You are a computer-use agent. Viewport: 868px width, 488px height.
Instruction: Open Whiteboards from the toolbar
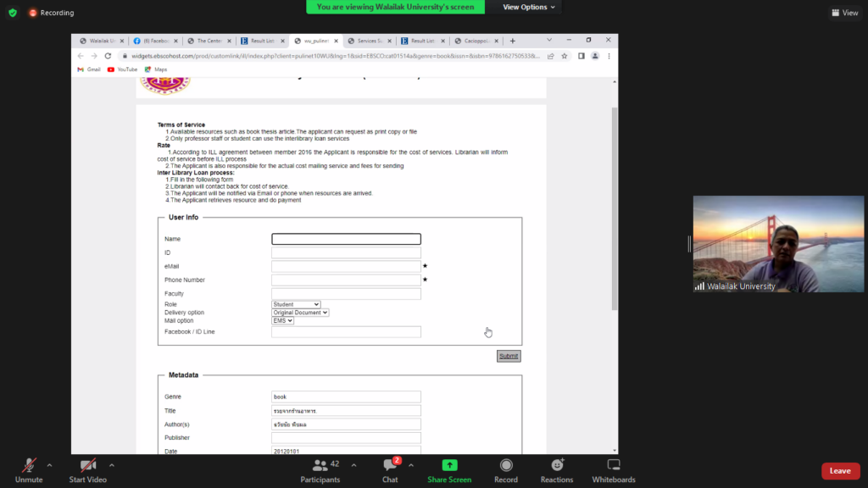614,466
